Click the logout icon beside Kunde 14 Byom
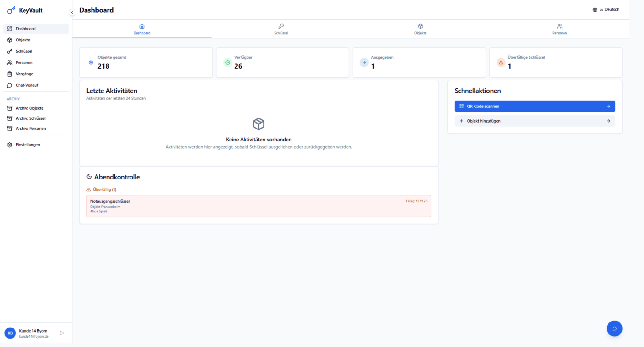This screenshot has height=347, width=644. tap(62, 333)
